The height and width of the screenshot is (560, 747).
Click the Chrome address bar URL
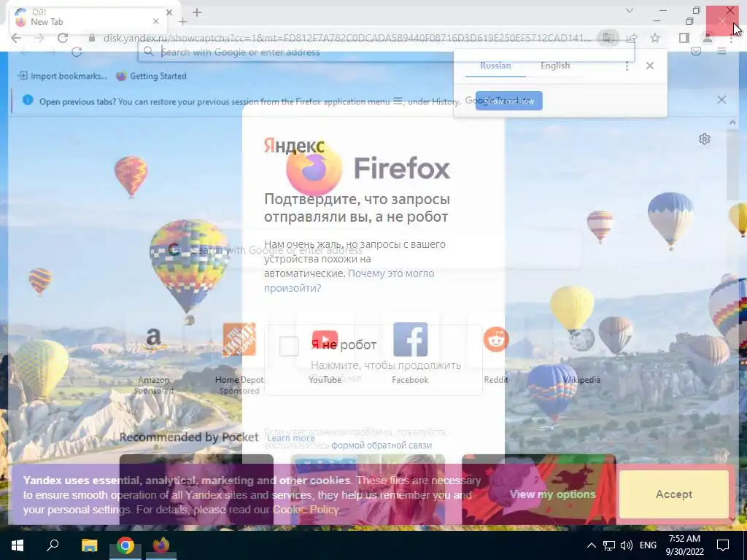[x=347, y=38]
